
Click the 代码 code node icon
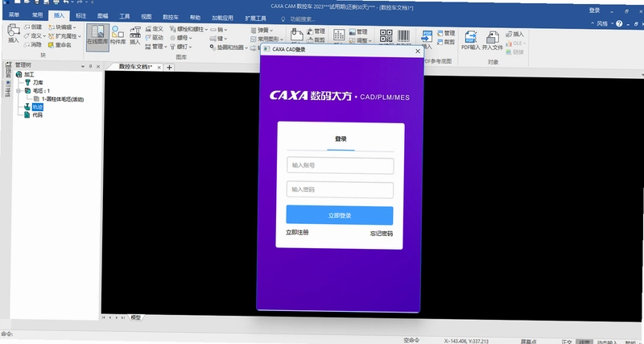pyautogui.click(x=27, y=115)
